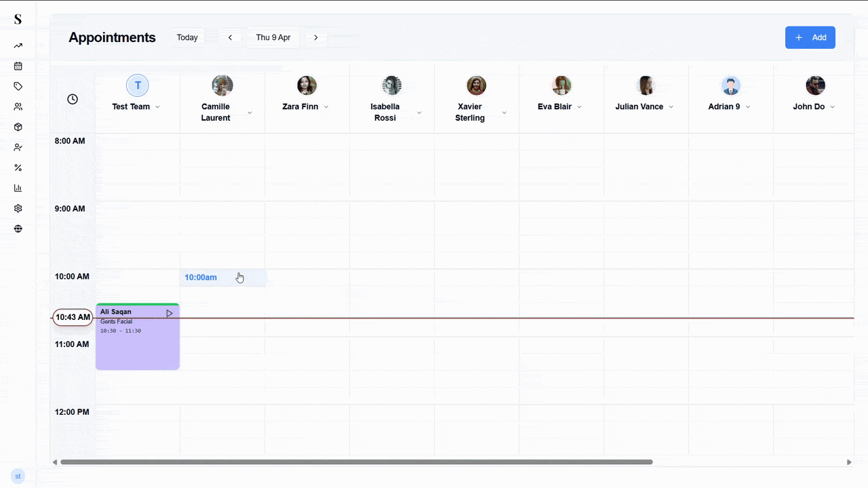
Task: Open the analytics trends sidebar icon
Action: [18, 45]
